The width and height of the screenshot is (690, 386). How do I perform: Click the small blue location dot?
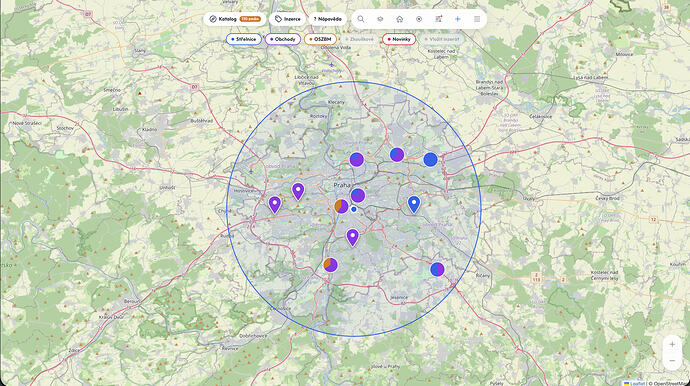(x=353, y=210)
